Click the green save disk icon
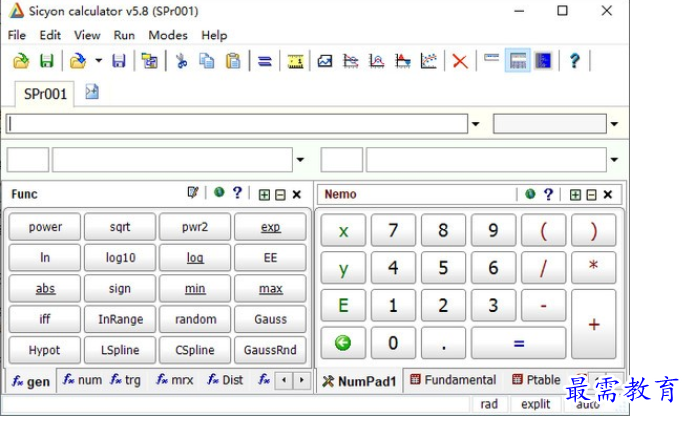Viewport: 687px width, 421px height. tap(47, 61)
